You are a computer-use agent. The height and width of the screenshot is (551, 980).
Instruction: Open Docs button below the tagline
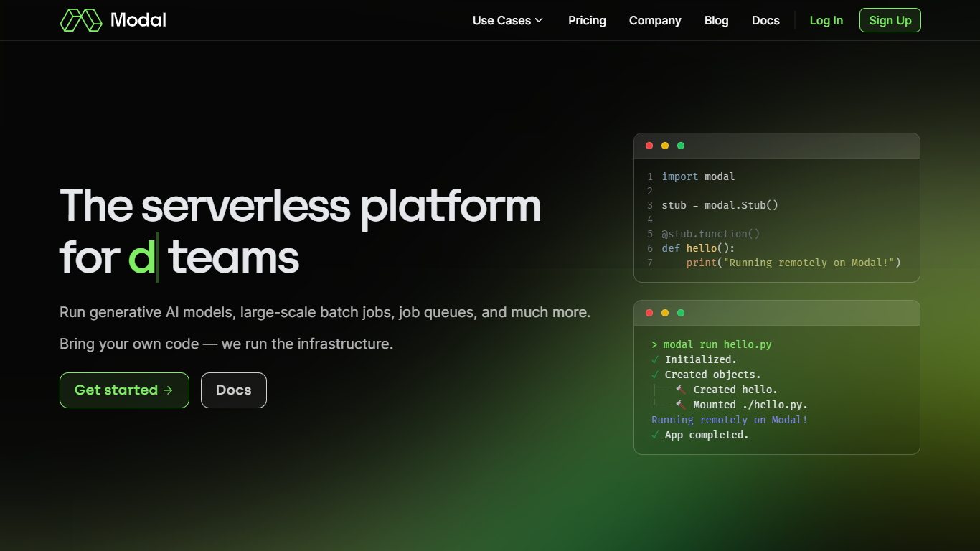point(234,390)
